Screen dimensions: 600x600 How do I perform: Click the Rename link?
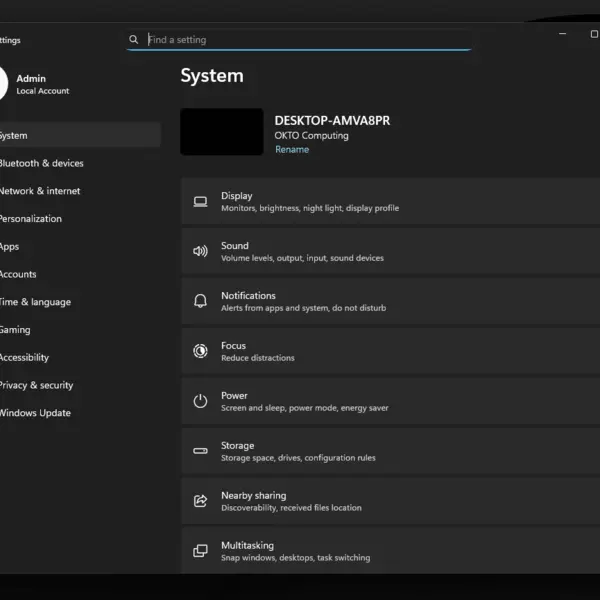point(292,150)
